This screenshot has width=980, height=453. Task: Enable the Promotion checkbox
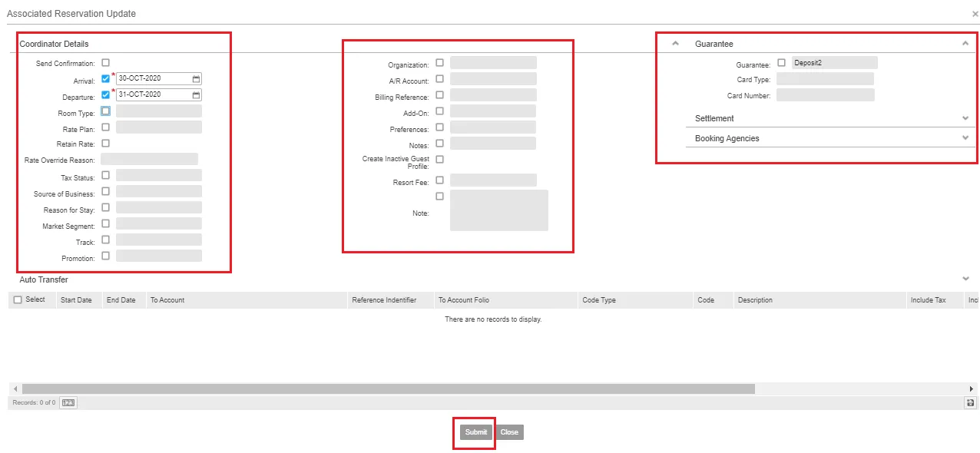click(106, 256)
